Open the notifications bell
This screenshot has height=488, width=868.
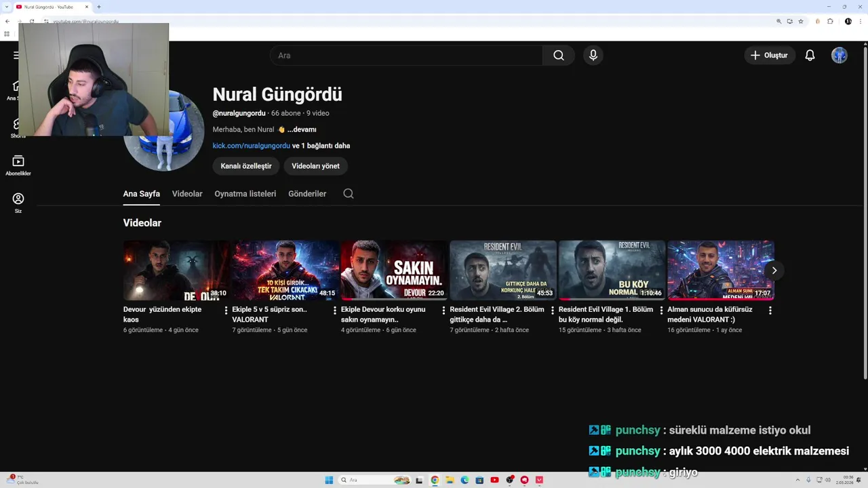click(810, 56)
